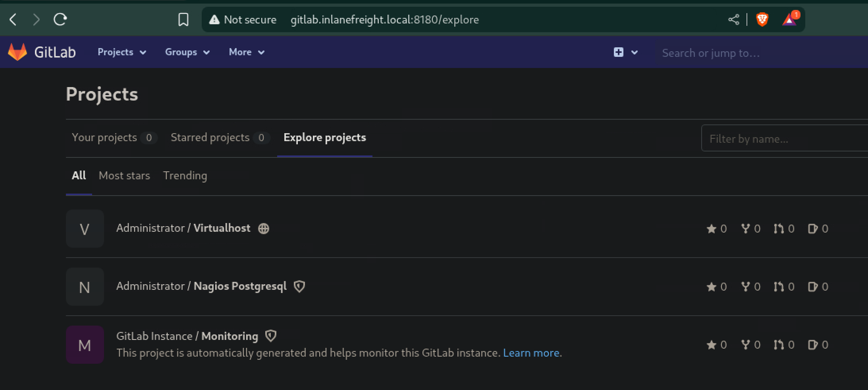Viewport: 868px width, 390px height.
Task: Click the public globe icon beside Virtualhost
Action: tap(264, 229)
